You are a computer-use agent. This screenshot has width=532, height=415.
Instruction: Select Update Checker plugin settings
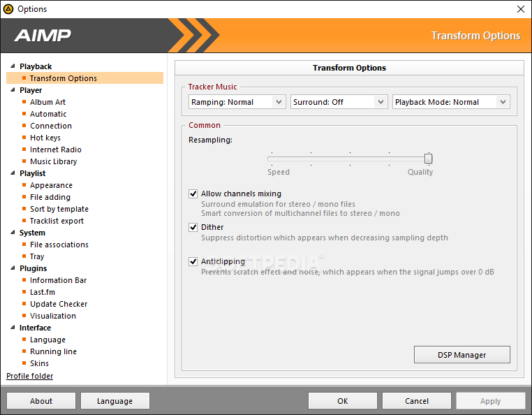coord(59,304)
